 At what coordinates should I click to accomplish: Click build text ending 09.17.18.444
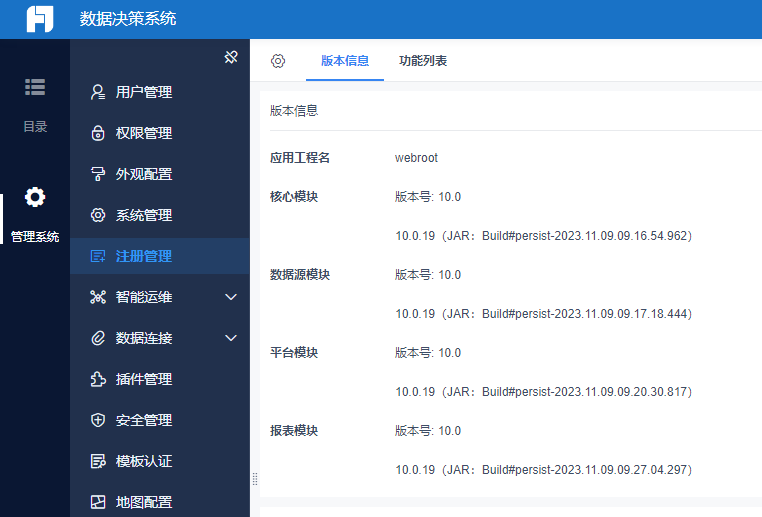(x=543, y=314)
